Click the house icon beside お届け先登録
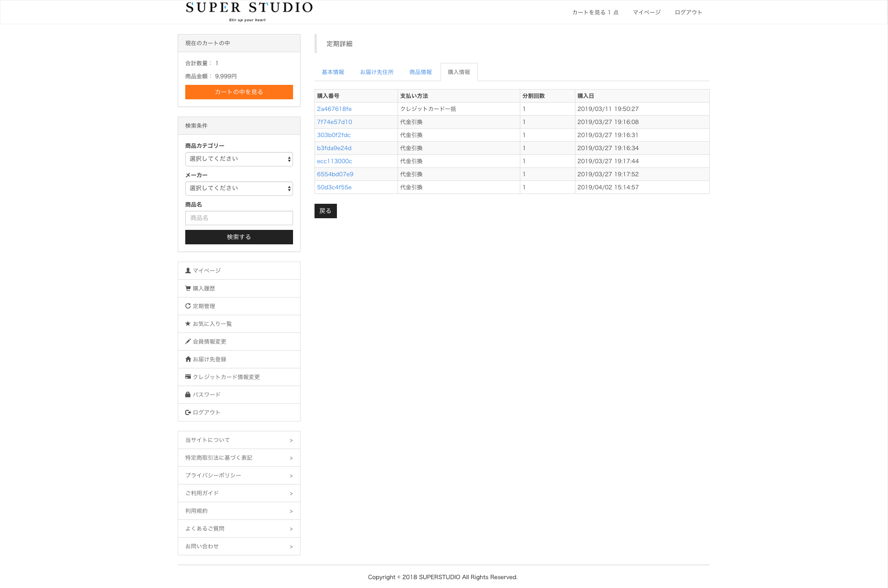The image size is (888, 588). coord(188,359)
